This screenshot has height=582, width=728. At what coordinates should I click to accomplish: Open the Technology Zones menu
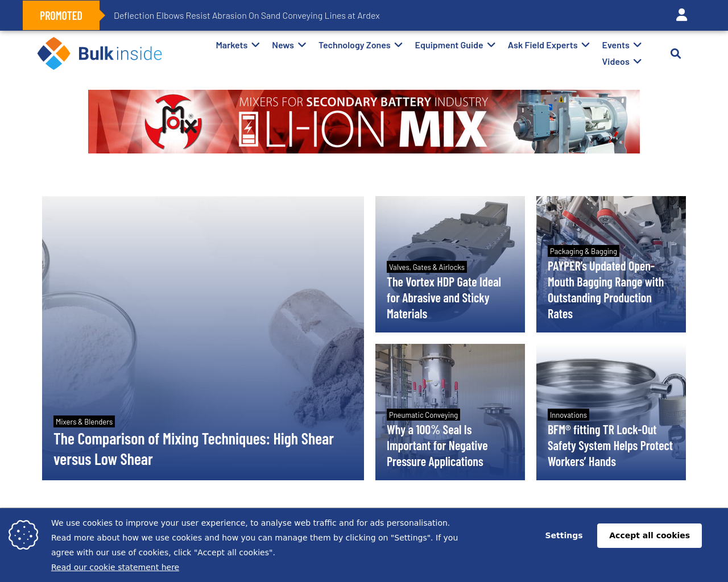point(354,45)
